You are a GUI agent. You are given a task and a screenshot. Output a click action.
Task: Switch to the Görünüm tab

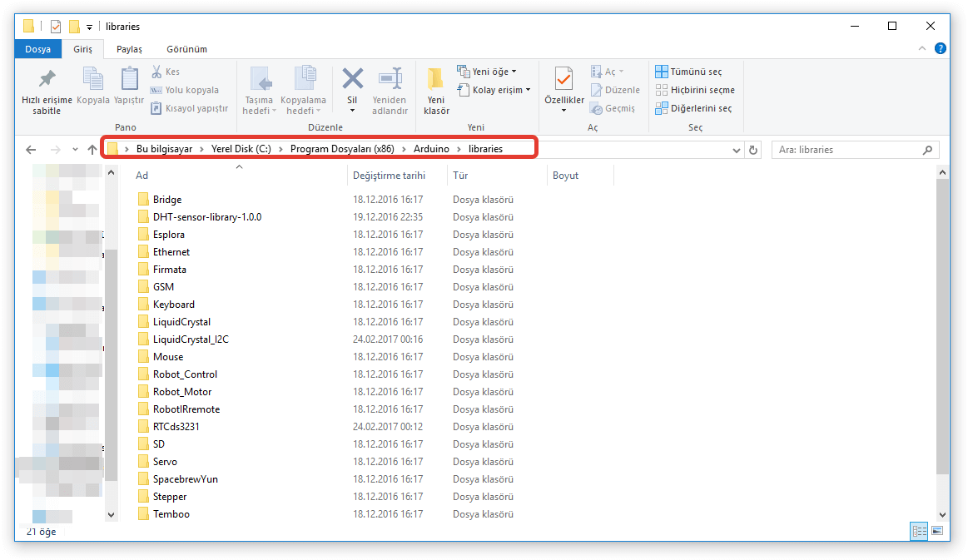click(186, 49)
